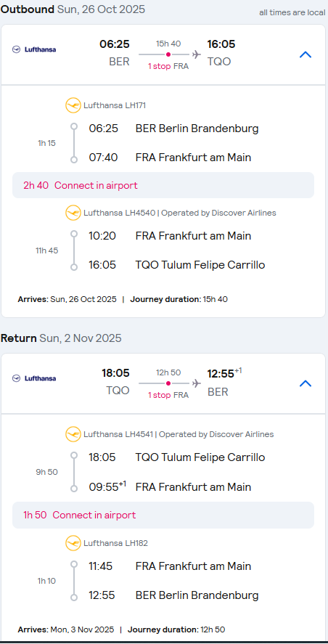Click the 1h 50 Connect in airport banner
Image resolution: width=328 pixels, height=644 pixels.
(x=163, y=515)
